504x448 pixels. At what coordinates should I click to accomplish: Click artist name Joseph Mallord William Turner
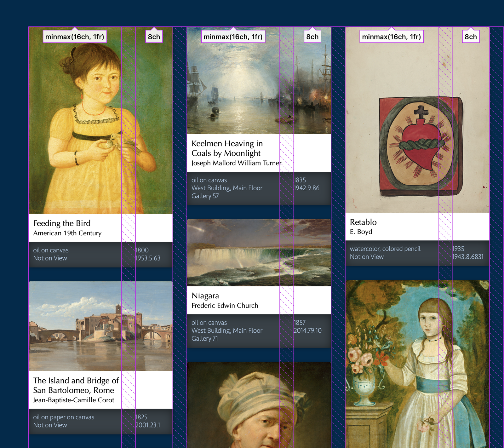pos(236,163)
